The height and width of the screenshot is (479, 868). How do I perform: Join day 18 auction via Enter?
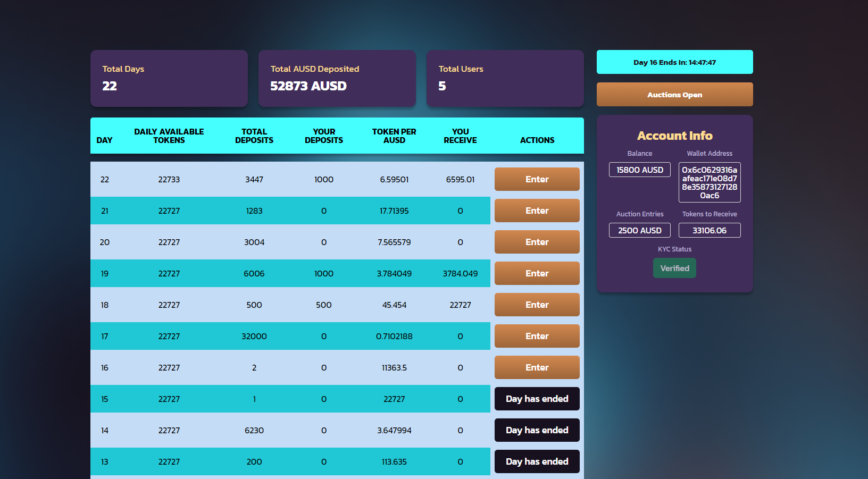tap(537, 305)
